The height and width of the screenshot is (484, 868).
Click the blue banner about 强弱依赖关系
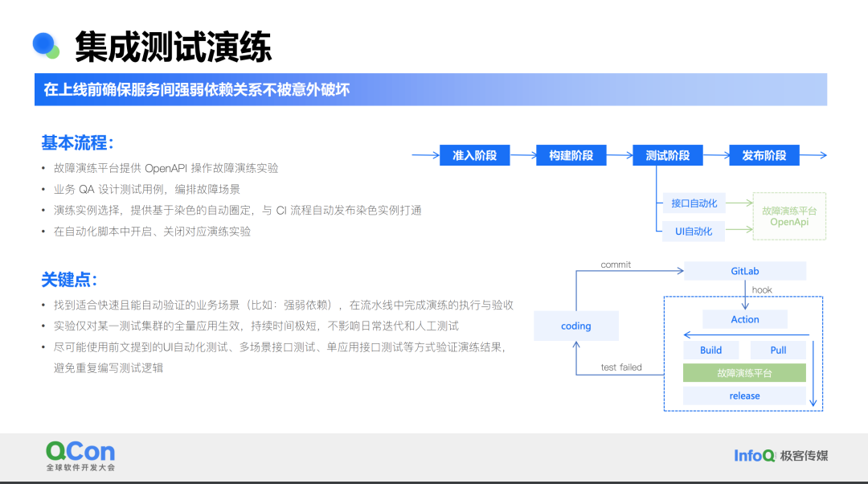(431, 90)
